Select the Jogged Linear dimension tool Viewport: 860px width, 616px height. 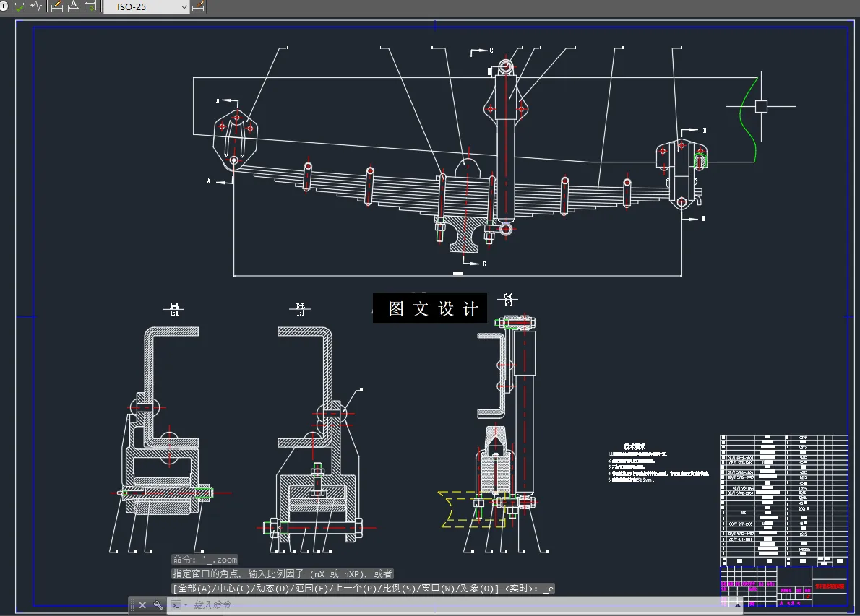click(x=36, y=6)
